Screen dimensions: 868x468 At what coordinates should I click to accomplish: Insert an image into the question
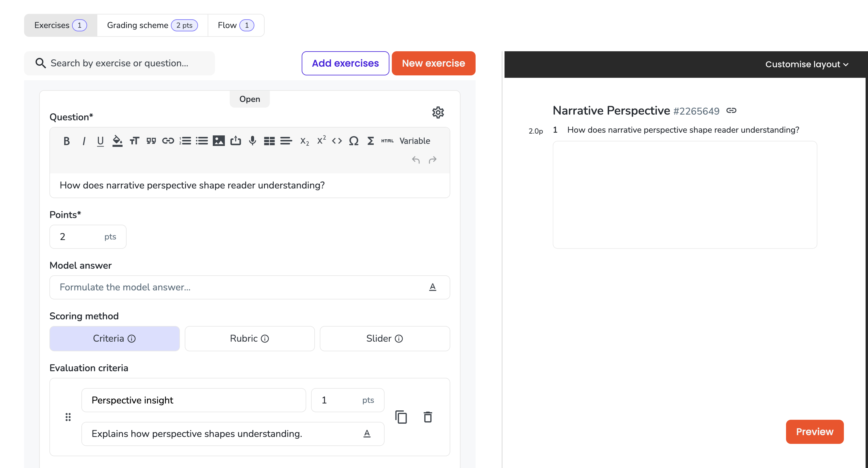[219, 141]
